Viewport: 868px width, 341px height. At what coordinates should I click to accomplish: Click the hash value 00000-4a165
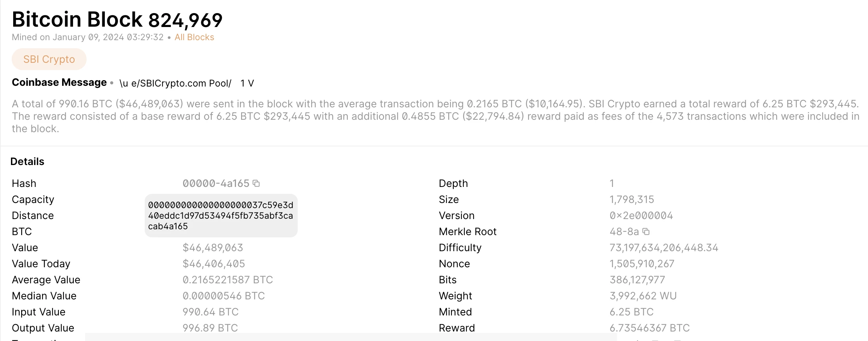(216, 183)
